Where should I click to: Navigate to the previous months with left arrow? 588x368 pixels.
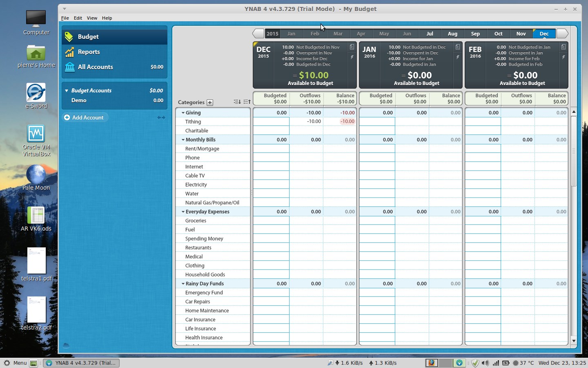(258, 34)
